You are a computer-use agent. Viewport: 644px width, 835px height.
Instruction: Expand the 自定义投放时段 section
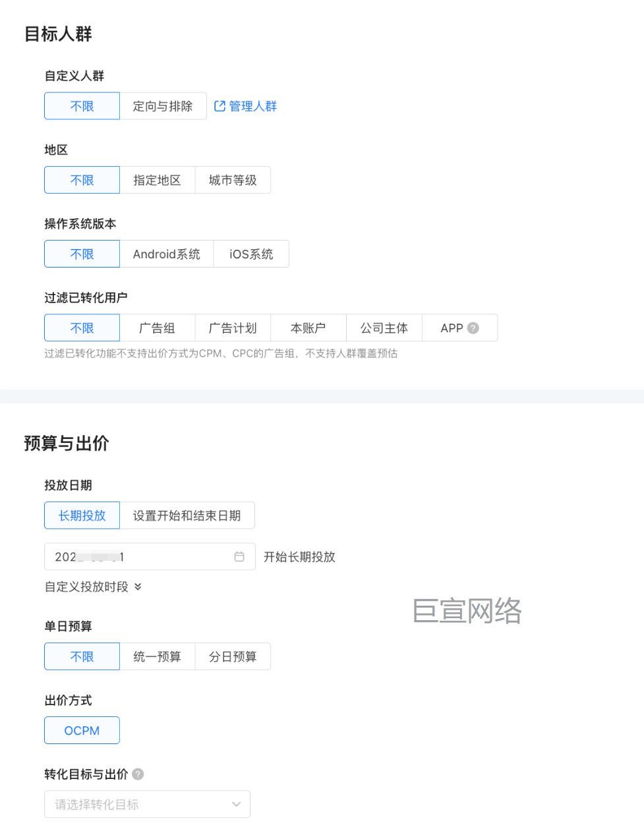click(x=93, y=587)
